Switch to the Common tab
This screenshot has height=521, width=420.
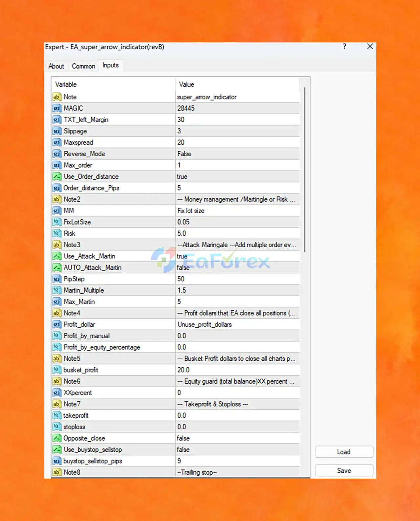click(84, 66)
